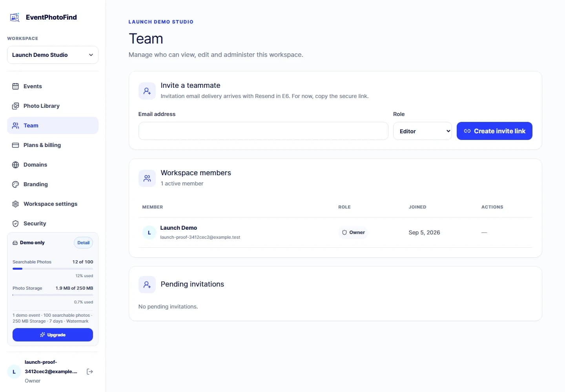Click the '12 of 100' photo count

coord(83,262)
